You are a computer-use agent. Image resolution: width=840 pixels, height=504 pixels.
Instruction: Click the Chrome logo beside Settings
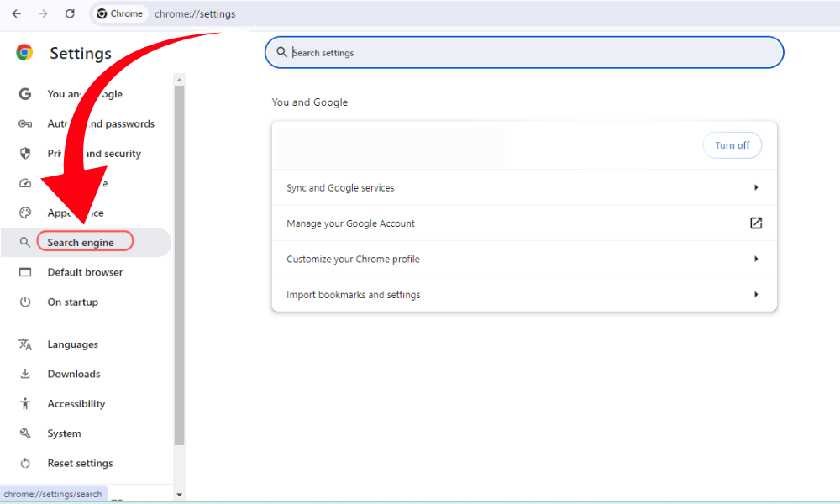pyautogui.click(x=24, y=52)
